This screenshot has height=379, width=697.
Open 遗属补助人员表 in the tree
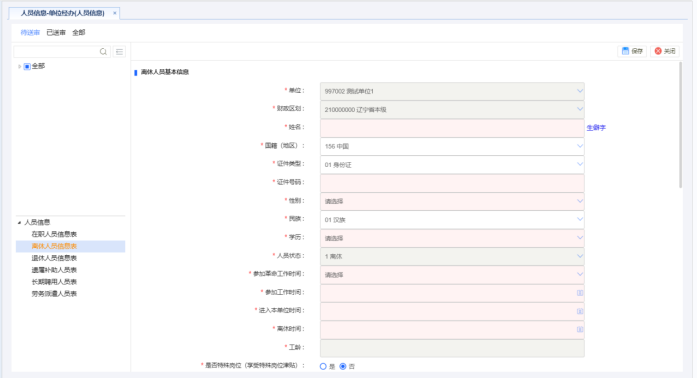pyautogui.click(x=54, y=271)
